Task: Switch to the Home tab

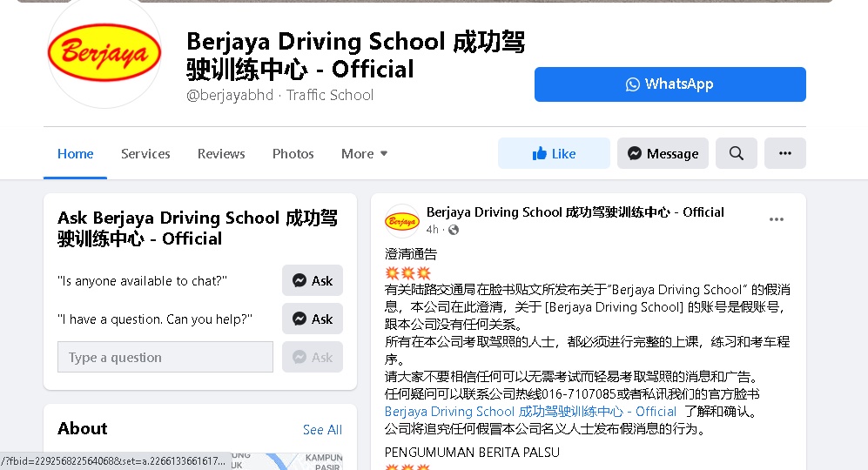Action: (x=75, y=154)
